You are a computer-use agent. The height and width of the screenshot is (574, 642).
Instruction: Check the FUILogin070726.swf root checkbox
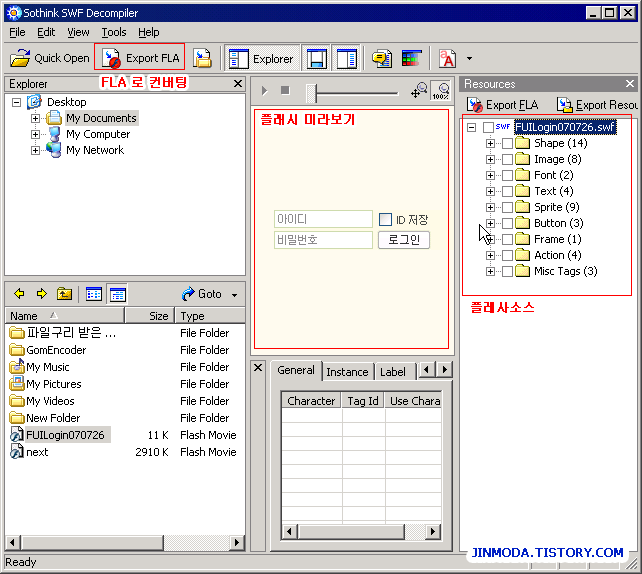(488, 127)
